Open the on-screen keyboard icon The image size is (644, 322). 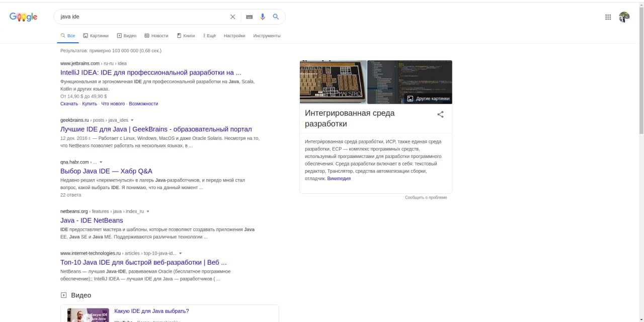click(249, 17)
